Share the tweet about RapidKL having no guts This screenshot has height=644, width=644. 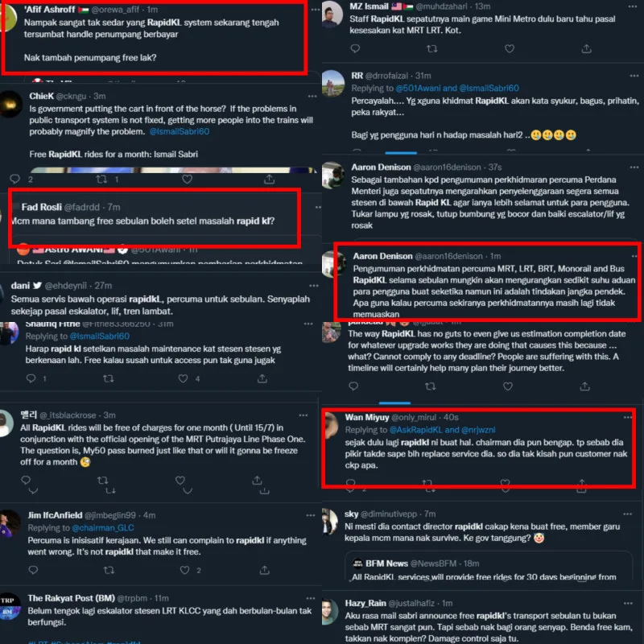(x=585, y=386)
